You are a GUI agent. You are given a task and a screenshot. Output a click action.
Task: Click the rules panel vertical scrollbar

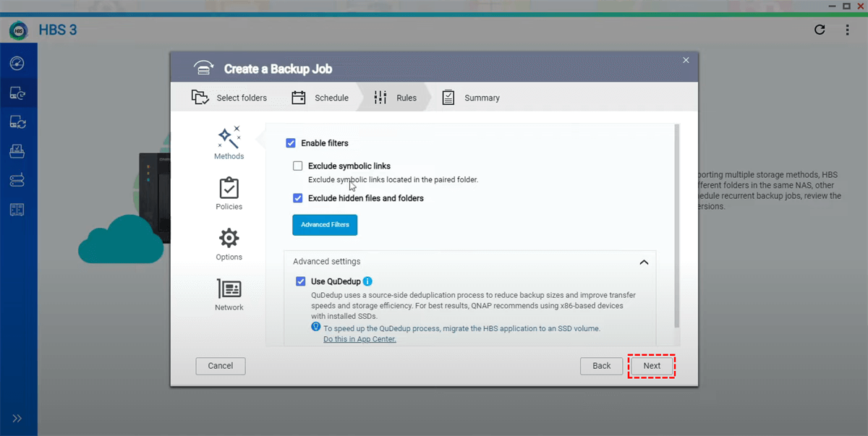(677, 226)
